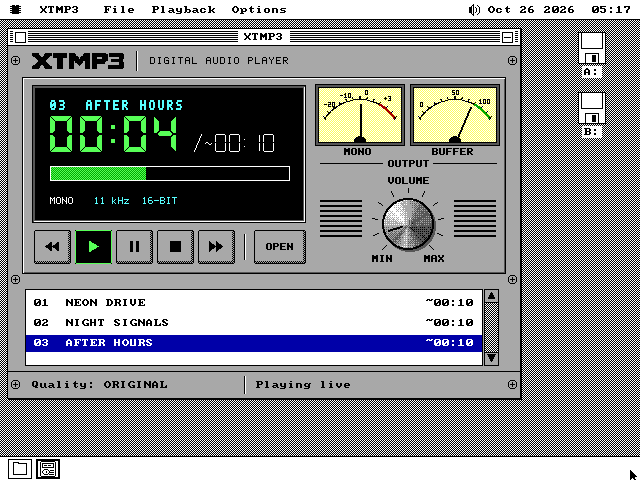The image size is (640, 480).
Task: Click the playlist scroll down arrow
Action: point(491,358)
